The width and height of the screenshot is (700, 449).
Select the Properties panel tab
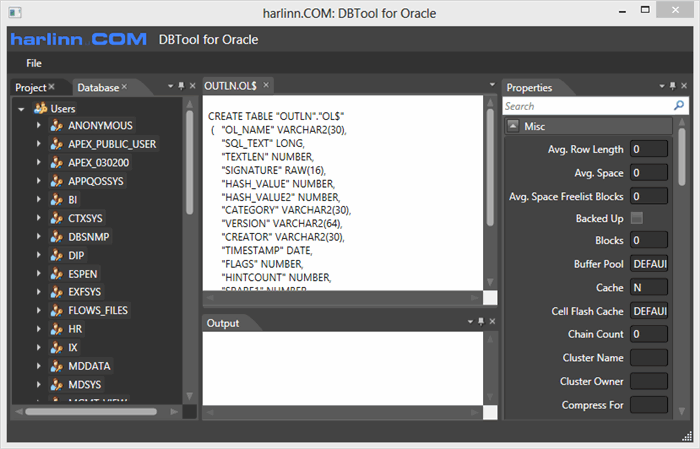[x=529, y=87]
